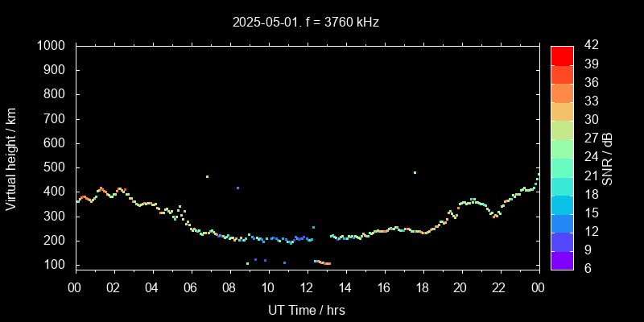Select the isolated green point near 17.5 hrs

(x=415, y=172)
